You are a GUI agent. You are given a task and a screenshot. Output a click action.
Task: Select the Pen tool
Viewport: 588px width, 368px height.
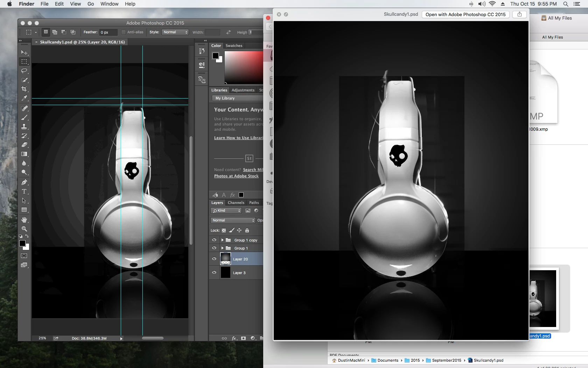24,182
